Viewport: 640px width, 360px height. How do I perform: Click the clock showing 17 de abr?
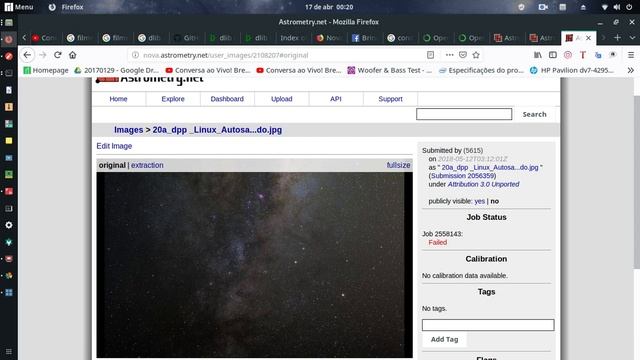329,7
